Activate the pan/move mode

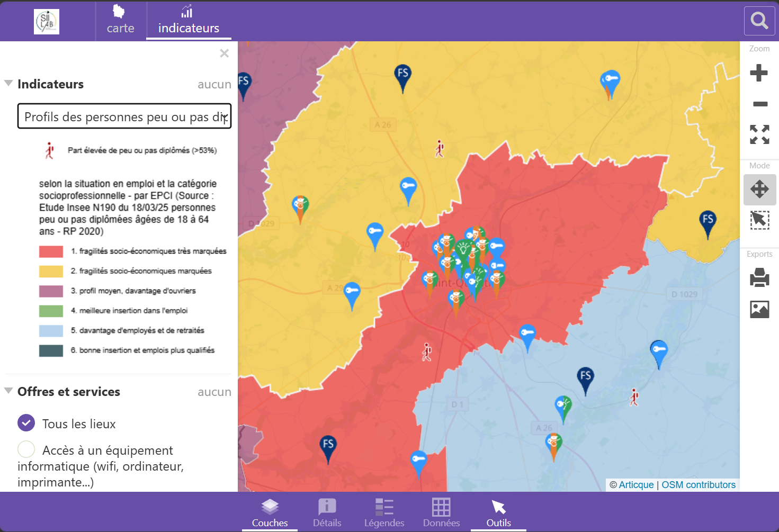(759, 189)
